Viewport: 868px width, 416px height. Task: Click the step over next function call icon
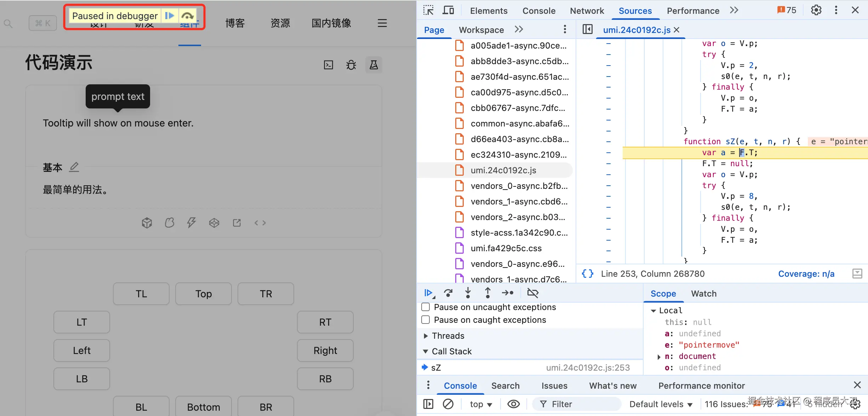[448, 293]
